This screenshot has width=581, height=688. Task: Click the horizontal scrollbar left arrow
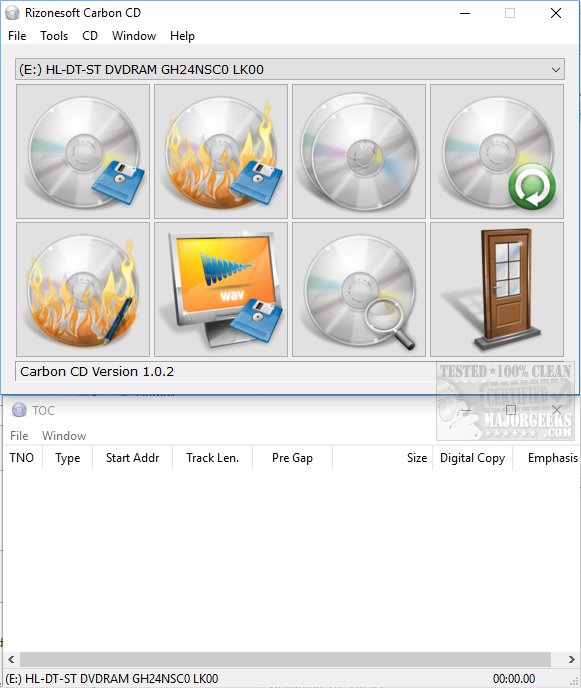point(11,659)
